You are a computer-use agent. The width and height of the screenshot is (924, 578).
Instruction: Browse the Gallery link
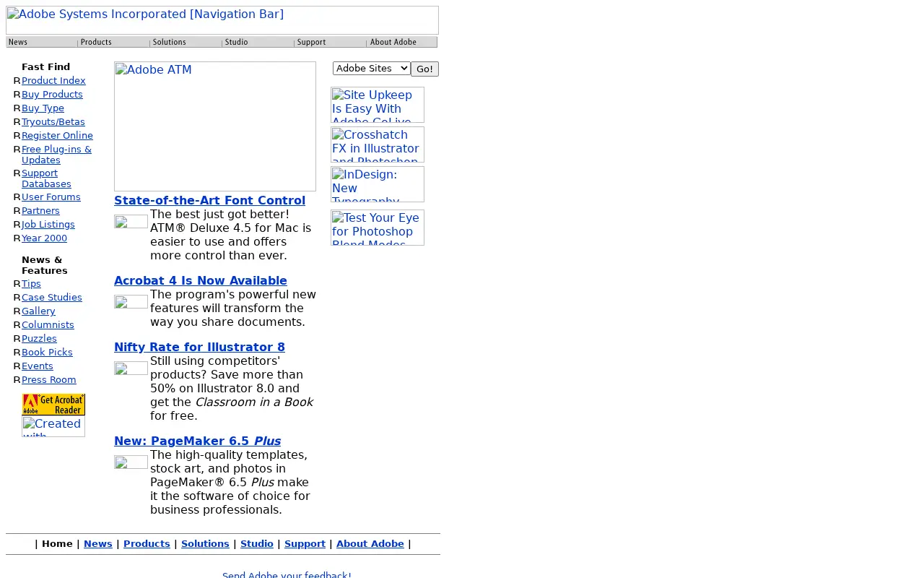pos(38,311)
